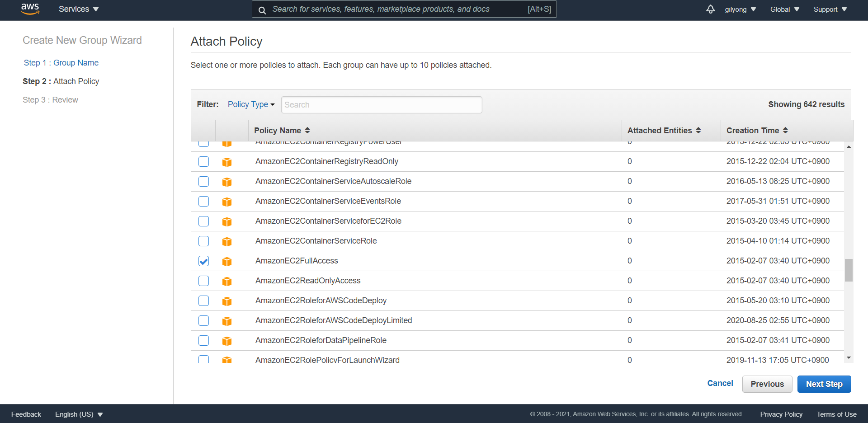Check the AmazonEC2ContainerRegistryReadOnly checkbox

(204, 161)
